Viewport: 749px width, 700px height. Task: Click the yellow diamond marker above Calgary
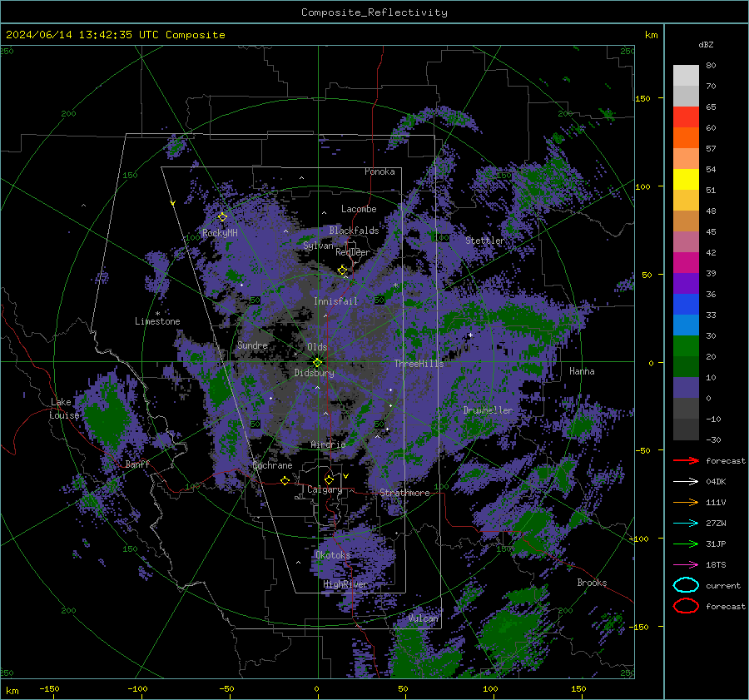[x=329, y=479]
